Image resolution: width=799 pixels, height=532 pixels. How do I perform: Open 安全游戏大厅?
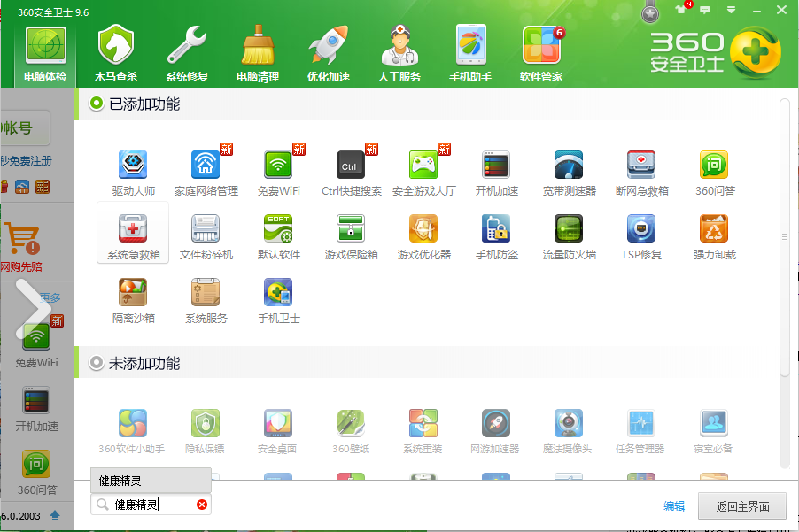click(424, 173)
